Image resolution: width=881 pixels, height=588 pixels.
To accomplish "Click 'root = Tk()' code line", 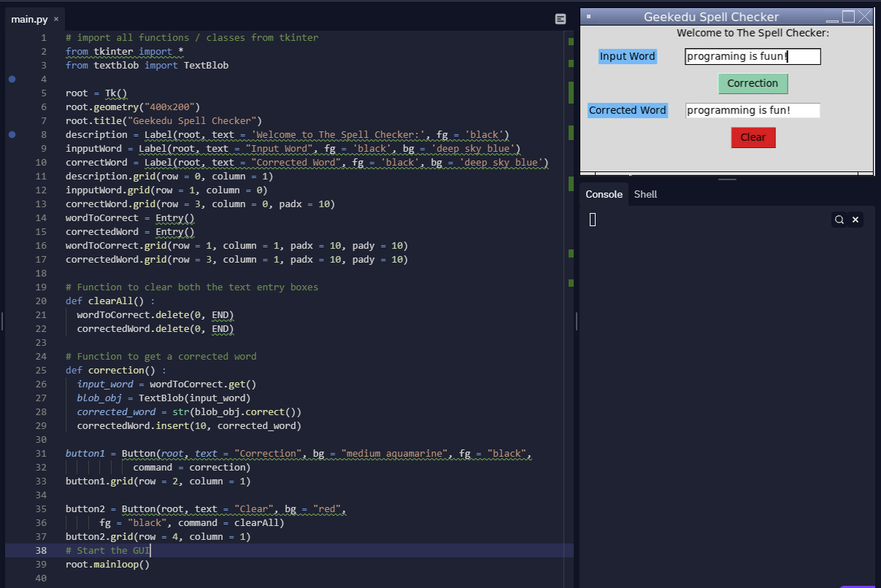I will coord(96,93).
